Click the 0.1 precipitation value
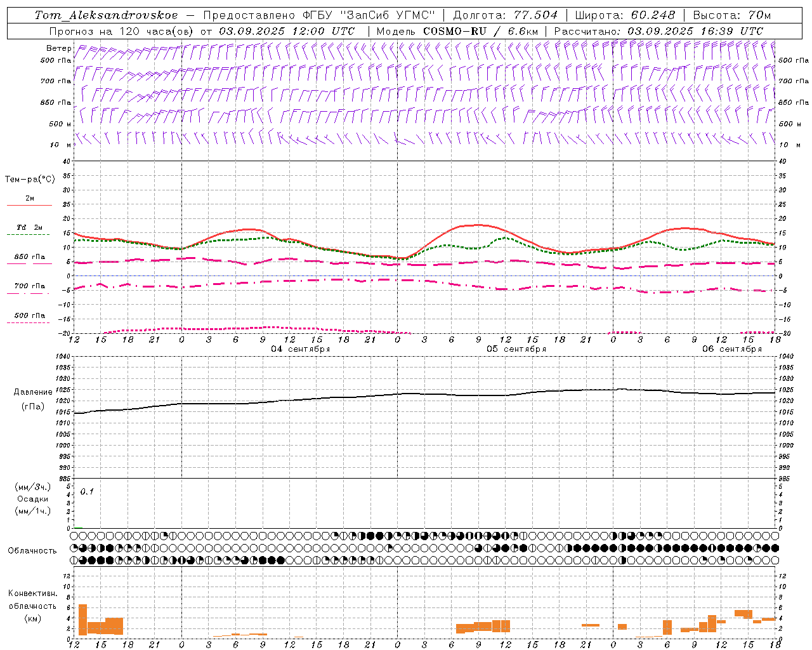Screen dimensions: 812x650 coord(87,491)
